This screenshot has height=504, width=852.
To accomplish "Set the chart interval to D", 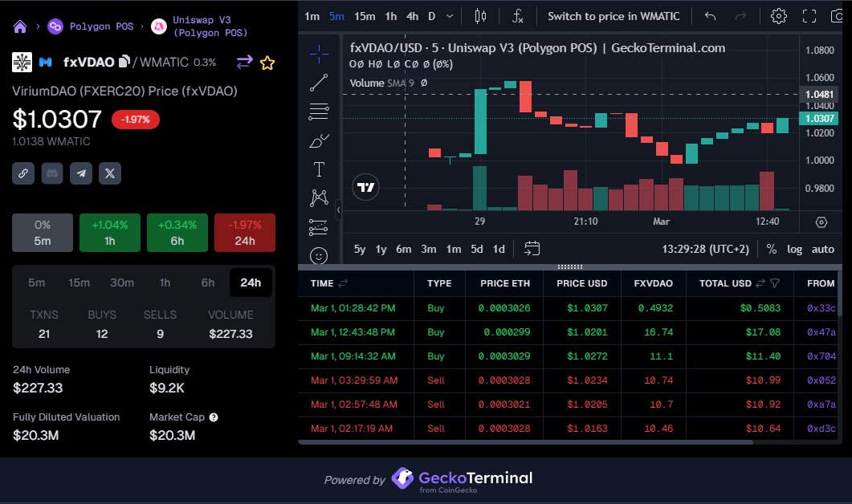I will pos(431,16).
